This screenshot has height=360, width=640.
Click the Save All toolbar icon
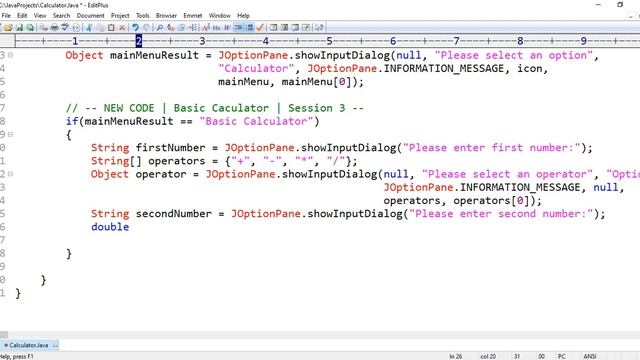(x=30, y=28)
